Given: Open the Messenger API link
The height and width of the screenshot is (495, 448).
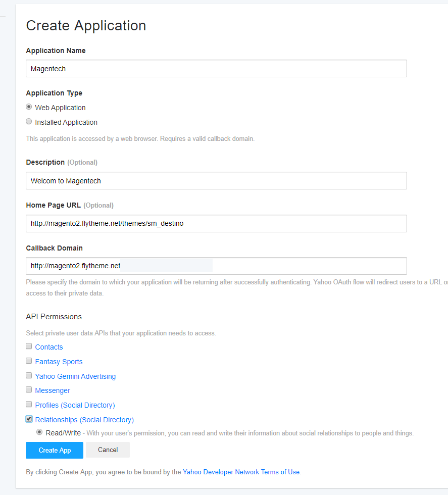Looking at the screenshot, I should point(53,390).
